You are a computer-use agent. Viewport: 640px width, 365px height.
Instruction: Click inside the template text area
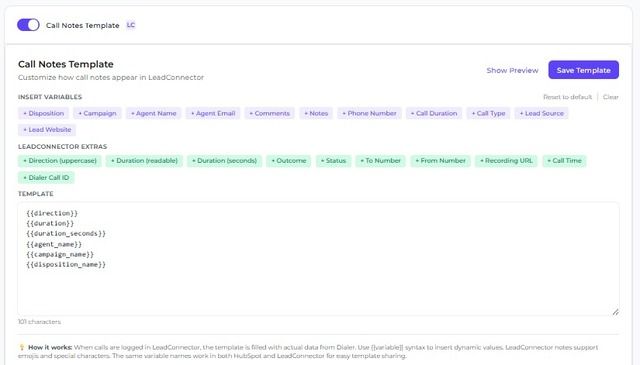point(318,258)
